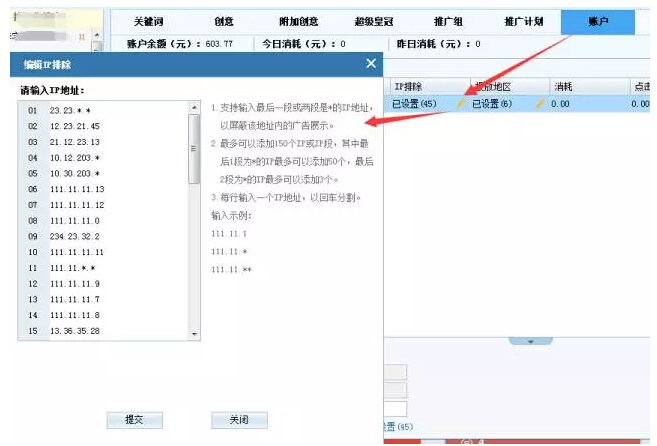
Task: Click the pencil icon next to 已设置(45)
Action: click(460, 103)
